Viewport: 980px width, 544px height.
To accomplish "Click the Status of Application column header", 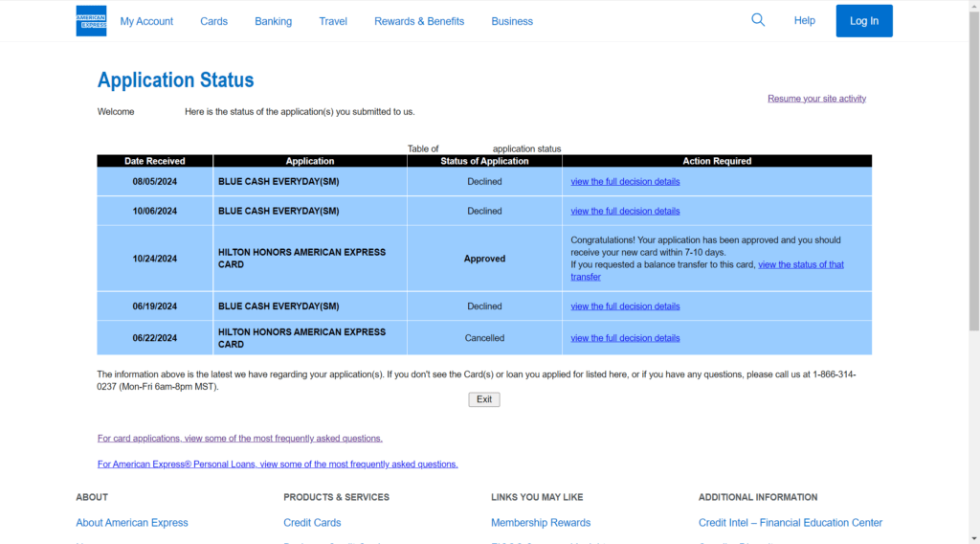I will click(x=484, y=161).
